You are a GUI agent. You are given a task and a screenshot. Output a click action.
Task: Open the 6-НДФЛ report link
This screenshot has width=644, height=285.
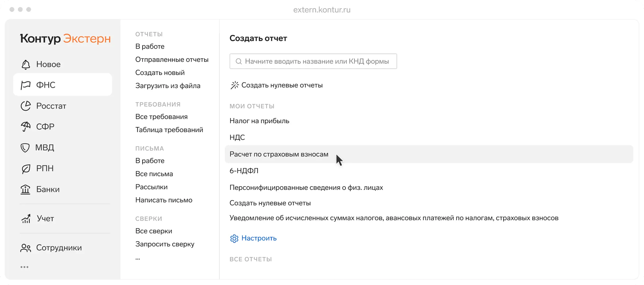coord(244,171)
